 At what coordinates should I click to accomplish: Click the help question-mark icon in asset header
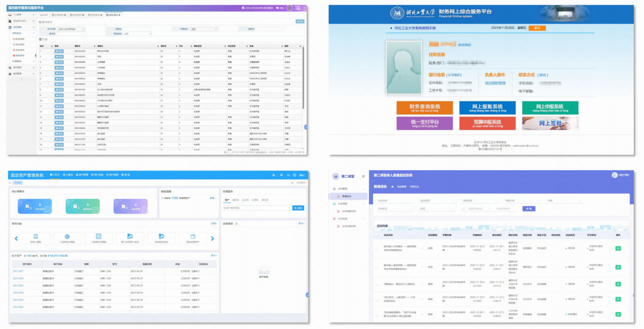pos(295,175)
